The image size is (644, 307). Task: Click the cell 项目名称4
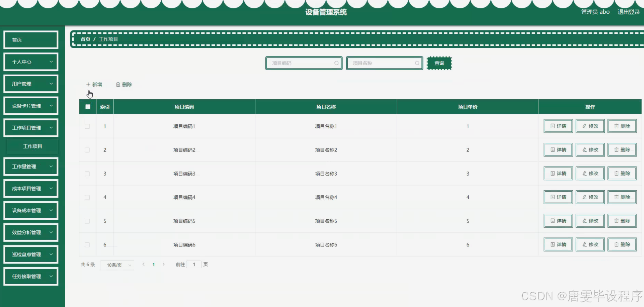326,197
